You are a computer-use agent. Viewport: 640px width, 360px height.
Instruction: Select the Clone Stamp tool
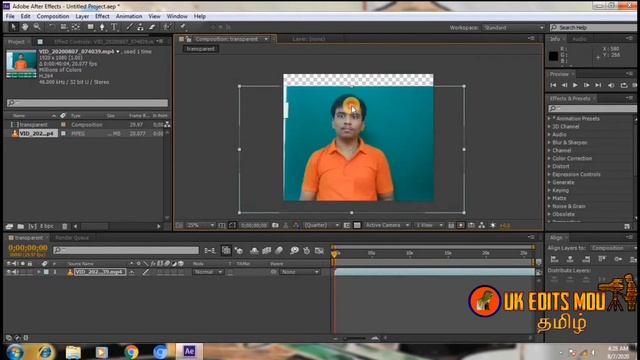click(x=140, y=27)
